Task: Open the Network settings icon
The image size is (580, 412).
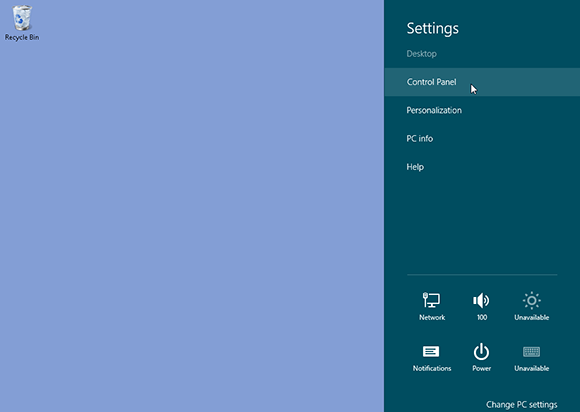Action: pyautogui.click(x=431, y=300)
